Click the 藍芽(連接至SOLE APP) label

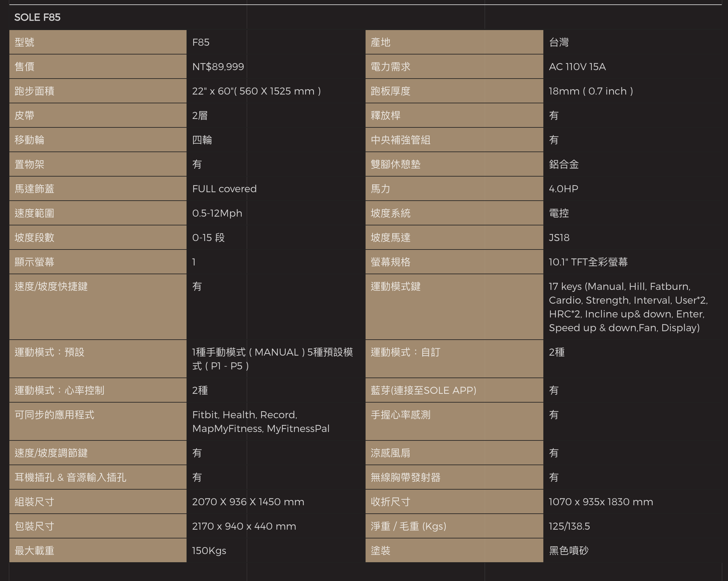423,390
